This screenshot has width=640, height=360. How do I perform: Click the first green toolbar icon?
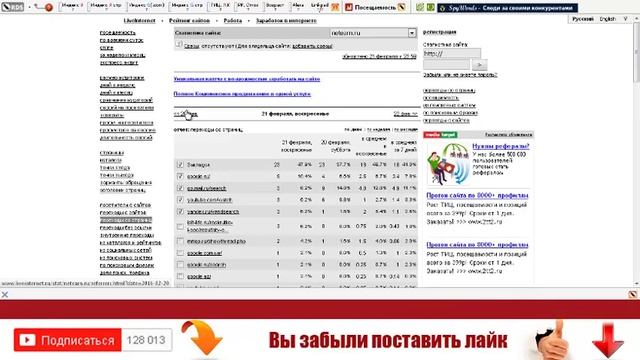[x=420, y=7]
